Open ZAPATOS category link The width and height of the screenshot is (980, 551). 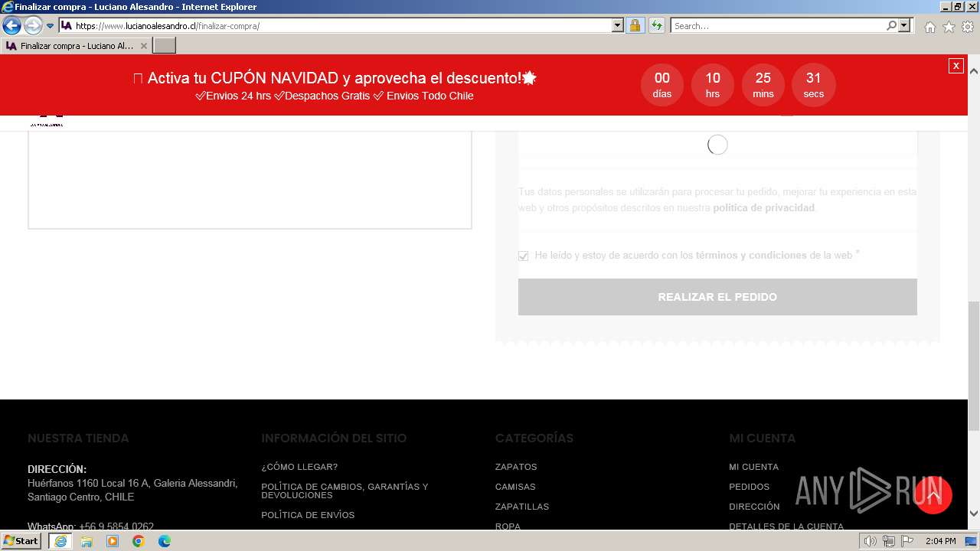(516, 467)
